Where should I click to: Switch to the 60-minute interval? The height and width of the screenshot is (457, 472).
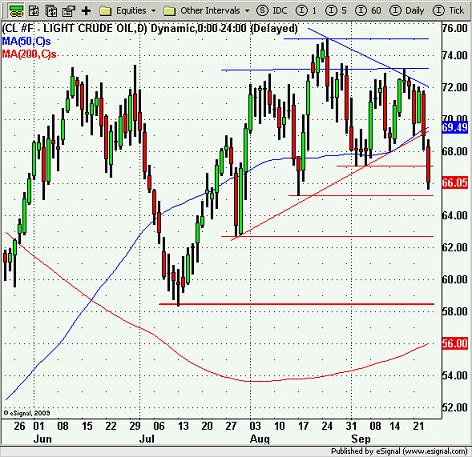tap(368, 11)
